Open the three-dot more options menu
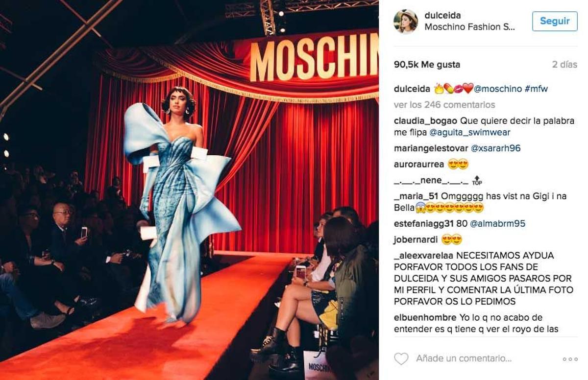 [570, 359]
